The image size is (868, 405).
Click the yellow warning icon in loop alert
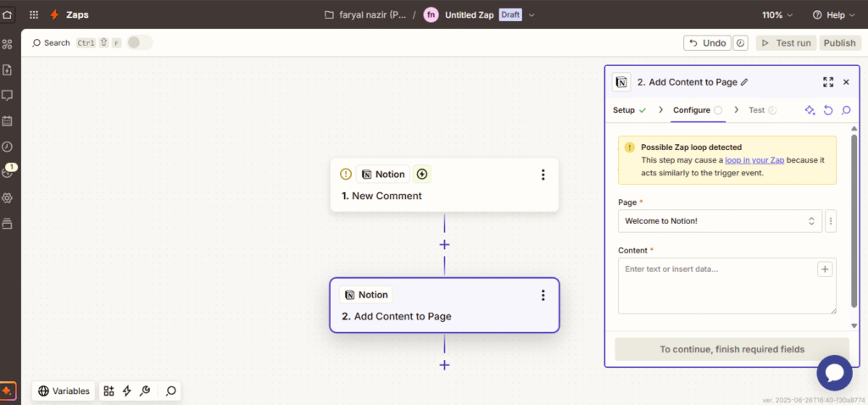point(630,147)
